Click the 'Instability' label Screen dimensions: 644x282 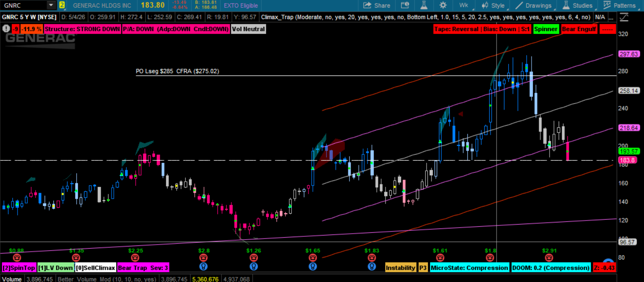[400, 268]
